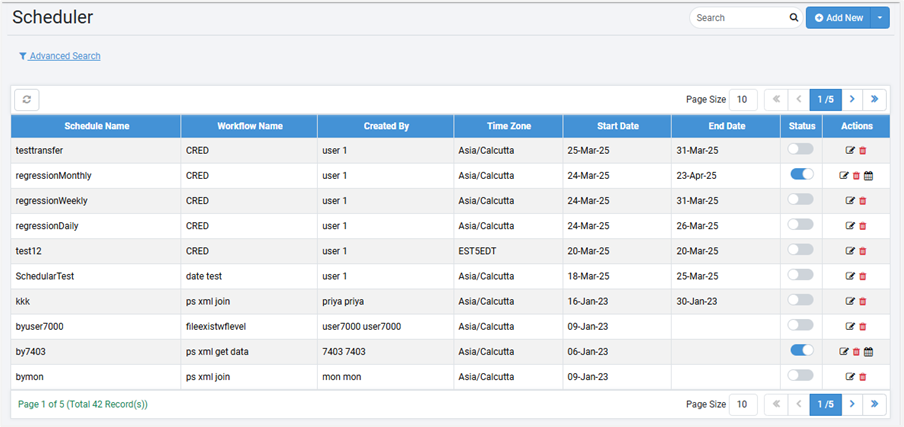The height and width of the screenshot is (427, 904).
Task: Sort by Schedule Name column header
Action: coord(96,126)
